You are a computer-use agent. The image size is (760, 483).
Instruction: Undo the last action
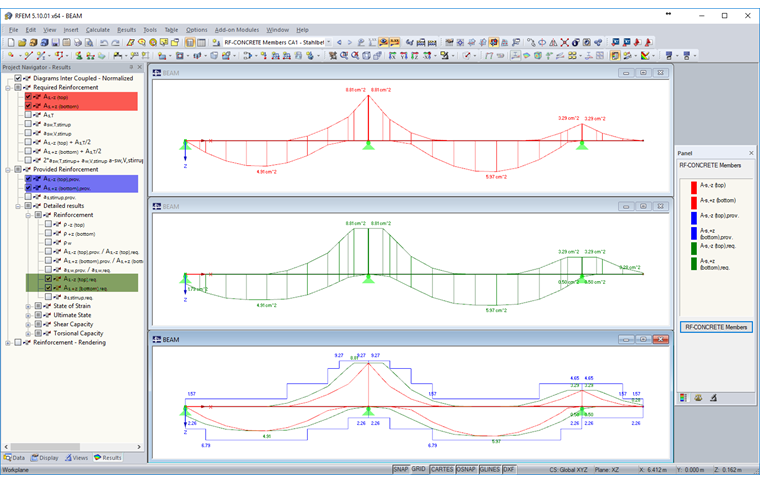(104, 43)
